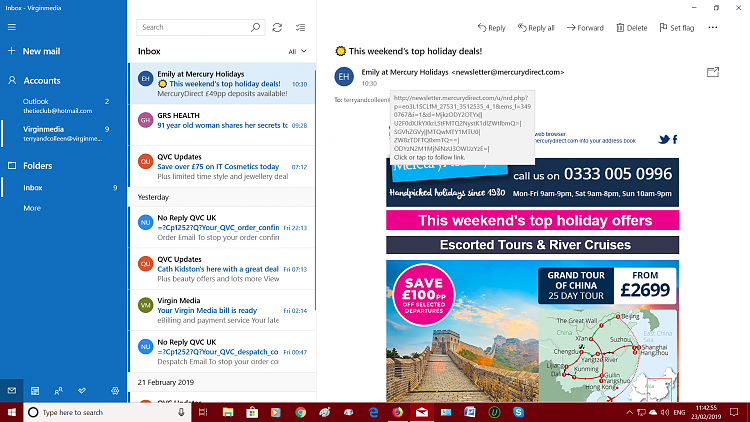Open the hamburger navigation menu

click(x=11, y=27)
